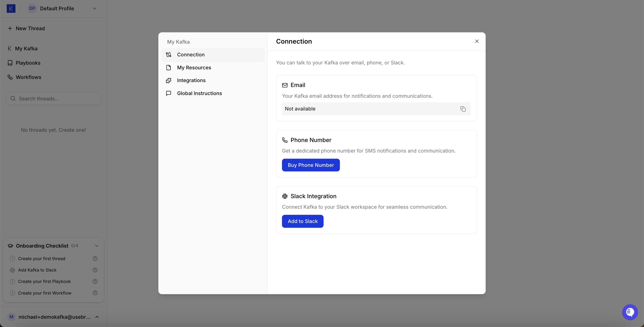Switch to the My Resources tab
The image size is (644, 327).
click(194, 68)
